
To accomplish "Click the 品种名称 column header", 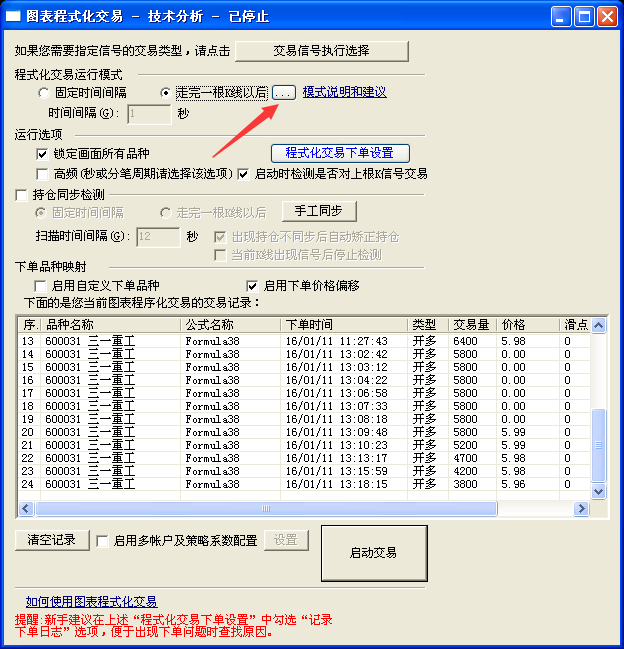I will point(110,325).
